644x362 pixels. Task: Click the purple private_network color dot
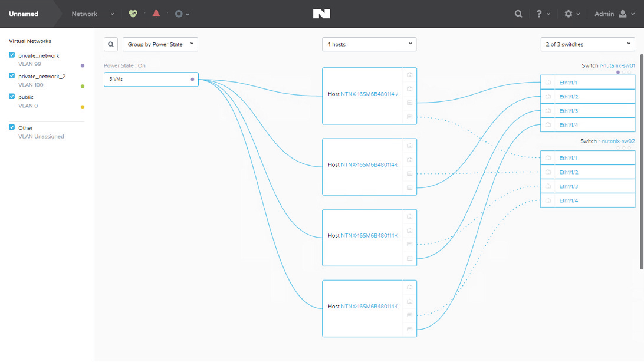pyautogui.click(x=83, y=65)
